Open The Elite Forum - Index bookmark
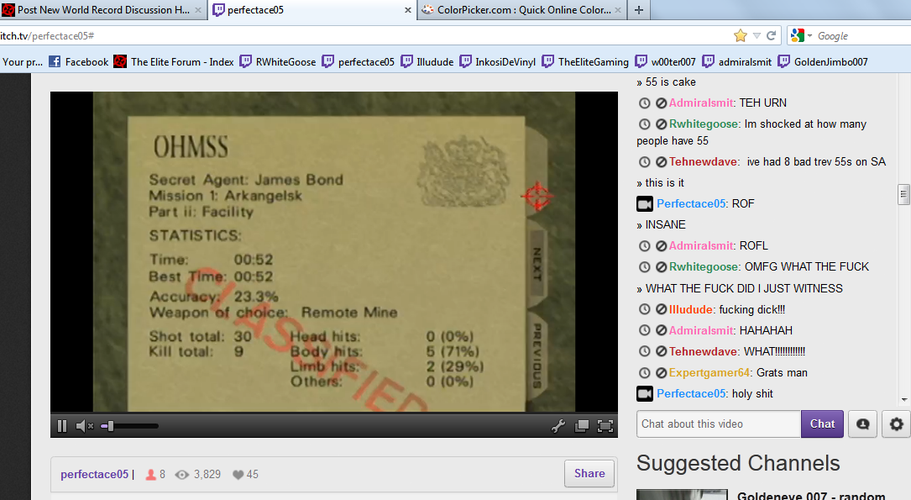 [x=174, y=62]
